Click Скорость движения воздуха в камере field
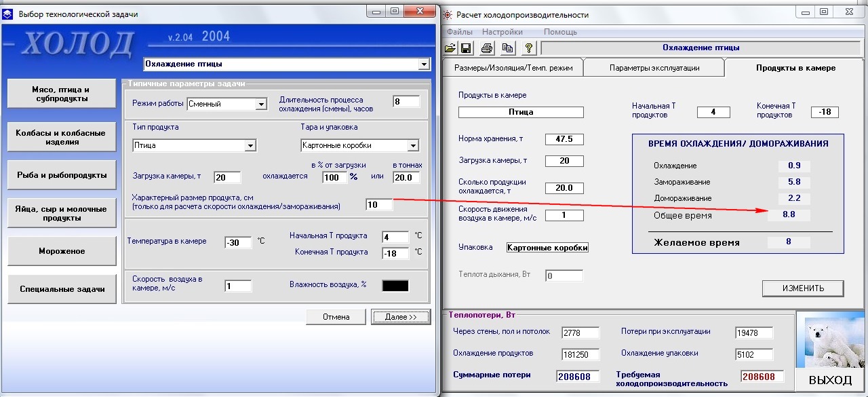868x397 pixels. (564, 215)
